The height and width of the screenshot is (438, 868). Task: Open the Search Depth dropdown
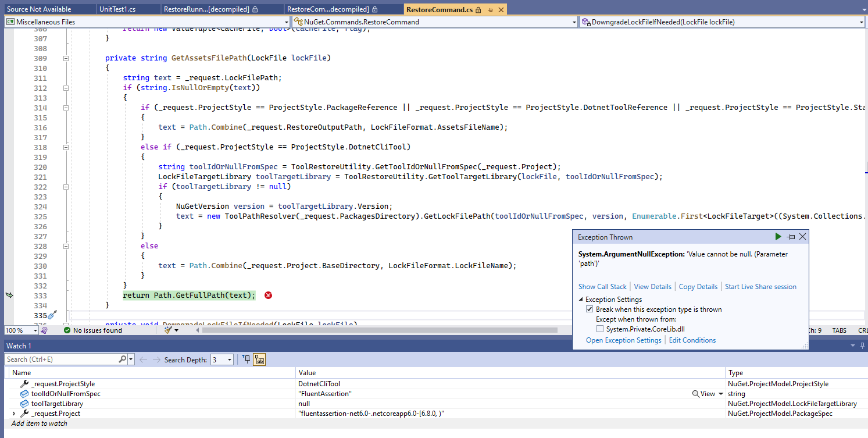[229, 359]
